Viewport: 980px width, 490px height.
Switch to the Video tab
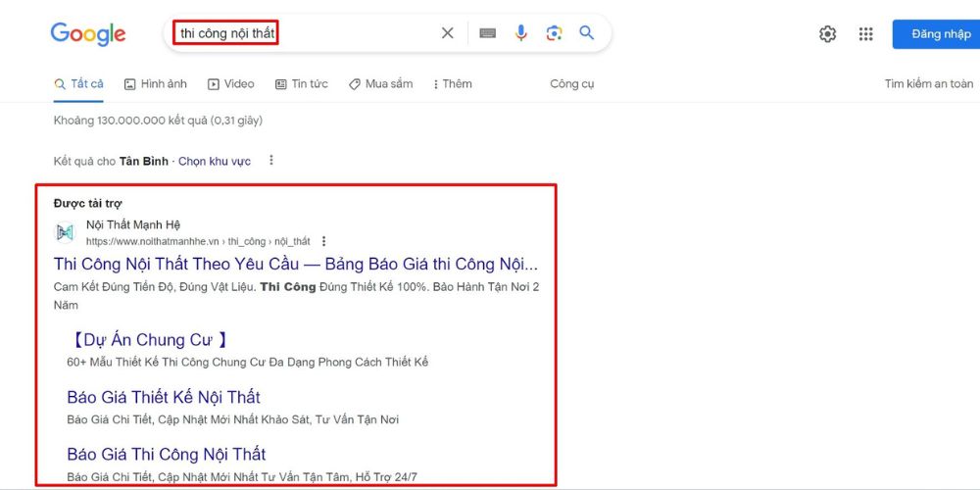[x=230, y=83]
